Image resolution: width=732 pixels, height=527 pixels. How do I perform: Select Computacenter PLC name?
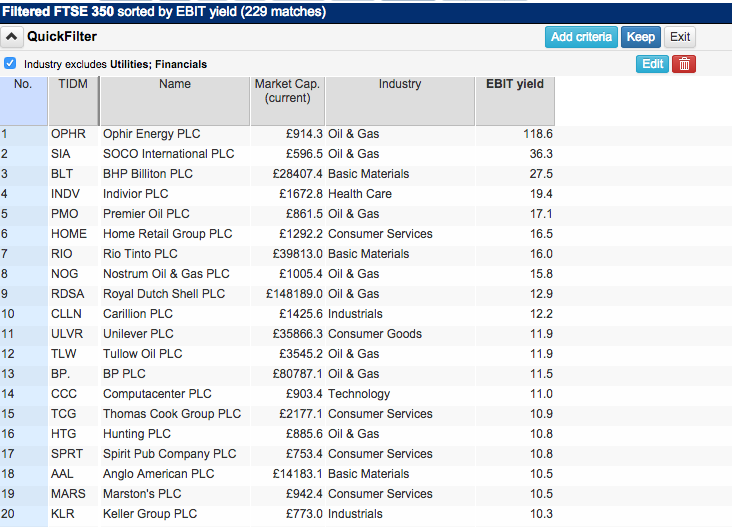157,394
